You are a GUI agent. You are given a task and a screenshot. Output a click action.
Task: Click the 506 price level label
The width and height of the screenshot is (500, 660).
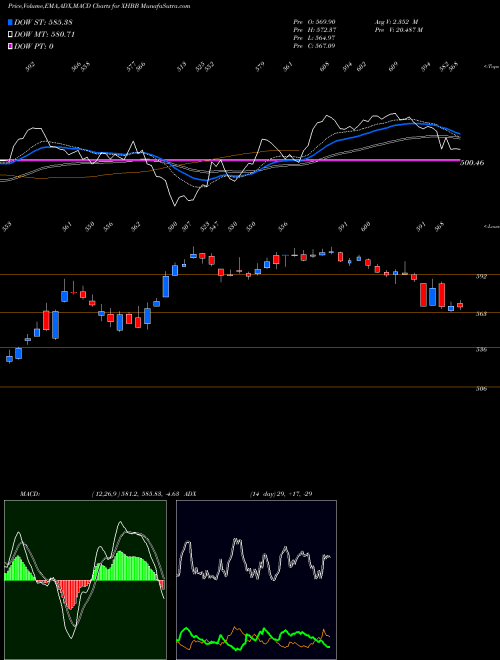tap(481, 389)
